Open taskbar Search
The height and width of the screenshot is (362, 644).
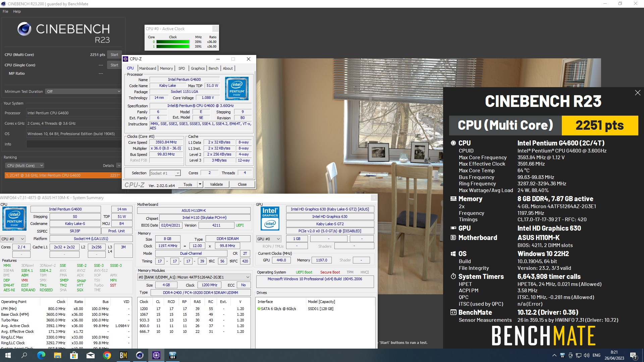tap(24, 355)
